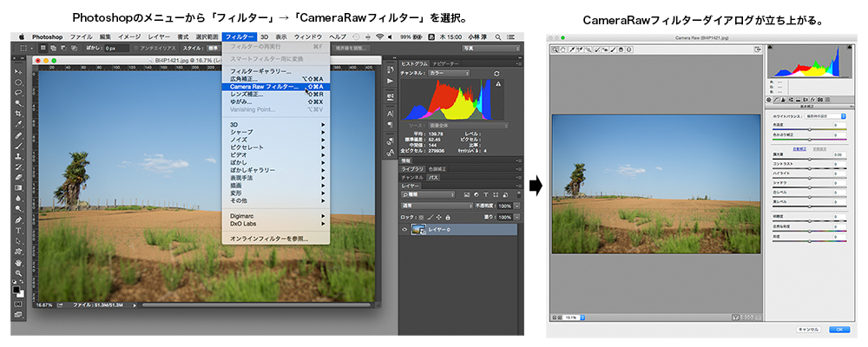Open the Tone Curve tab icon in Camera Raw
Image resolution: width=868 pixels, height=347 pixels.
776,100
